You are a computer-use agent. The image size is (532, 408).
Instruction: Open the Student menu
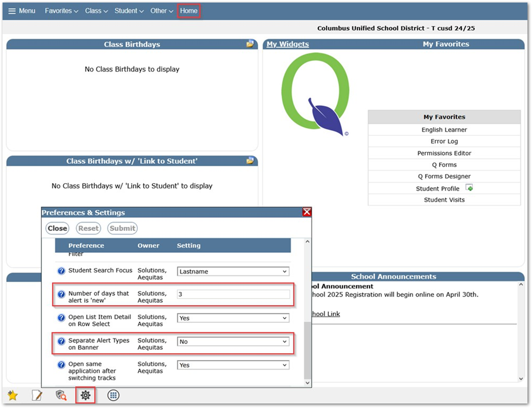pos(129,11)
